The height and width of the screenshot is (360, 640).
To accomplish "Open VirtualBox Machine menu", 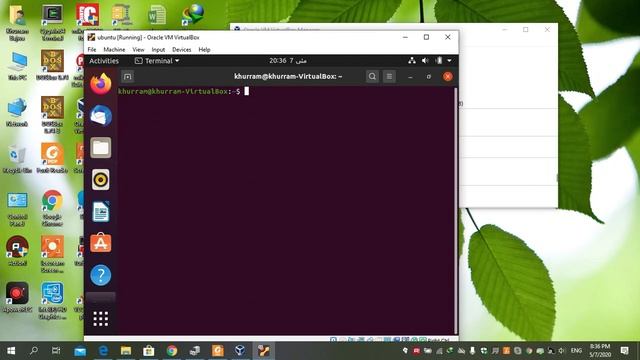I will click(114, 49).
